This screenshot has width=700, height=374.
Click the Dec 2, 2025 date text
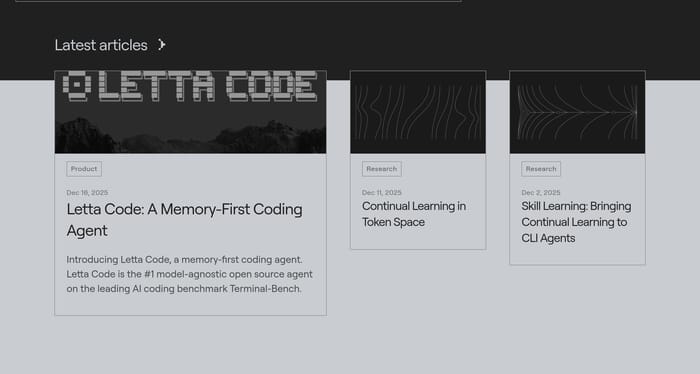coord(541,193)
